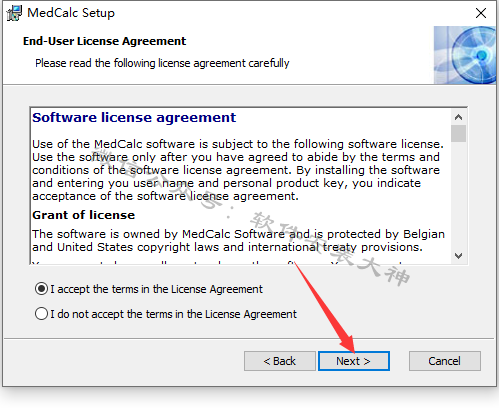
Task: Click the 'End-User License Agreement' header
Action: [104, 41]
